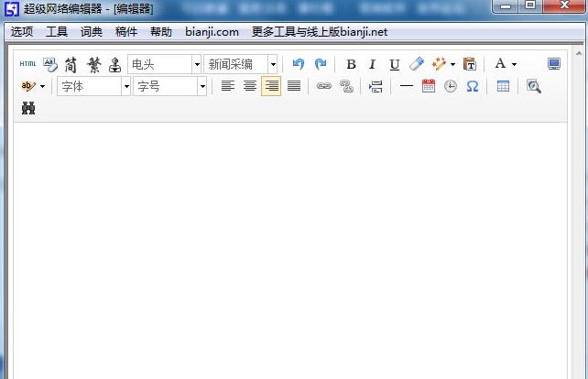Viewport: 588px width, 379px height.
Task: Click inside the blank editing area
Action: click(x=290, y=250)
